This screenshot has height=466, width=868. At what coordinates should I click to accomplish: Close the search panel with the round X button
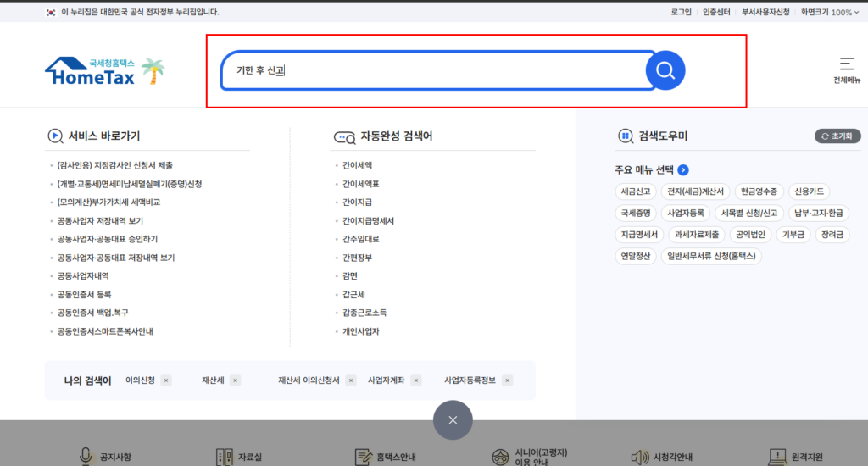pyautogui.click(x=453, y=420)
